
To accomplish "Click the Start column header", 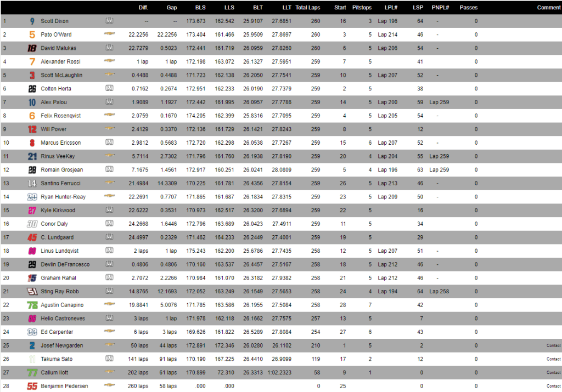I will point(340,8).
